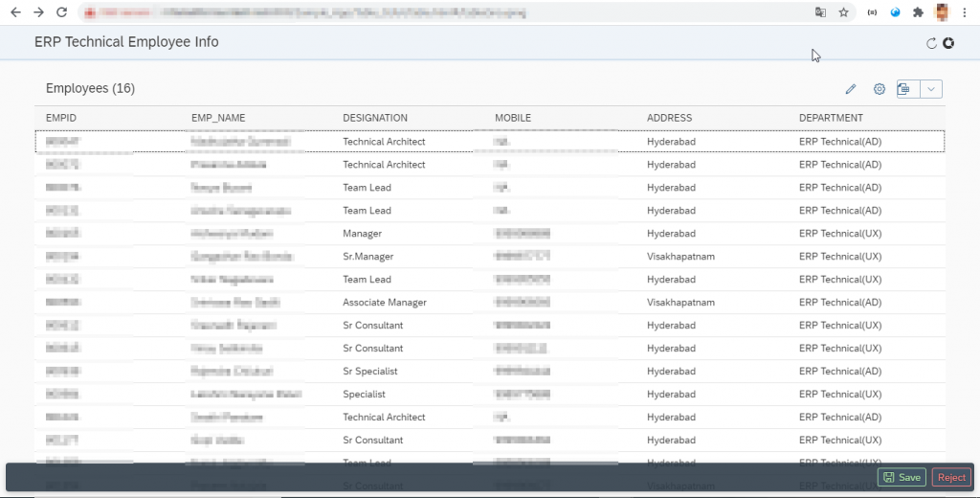The image size is (980, 498).
Task: Reload the page in the browser
Action: (61, 12)
